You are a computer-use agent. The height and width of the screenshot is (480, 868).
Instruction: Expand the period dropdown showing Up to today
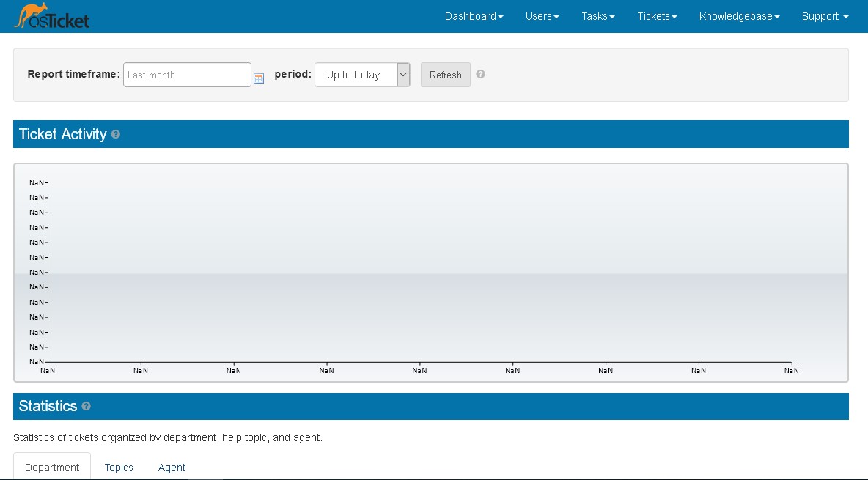click(x=362, y=75)
